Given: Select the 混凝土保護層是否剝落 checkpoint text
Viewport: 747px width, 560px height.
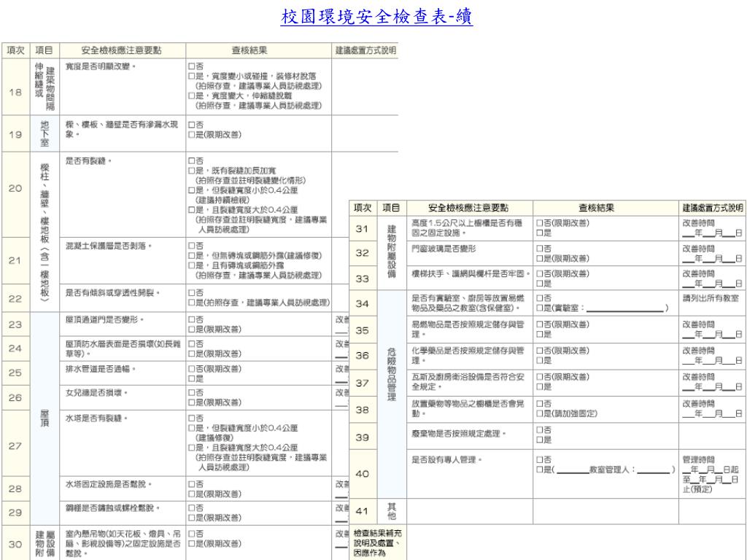Looking at the screenshot, I should 108,246.
